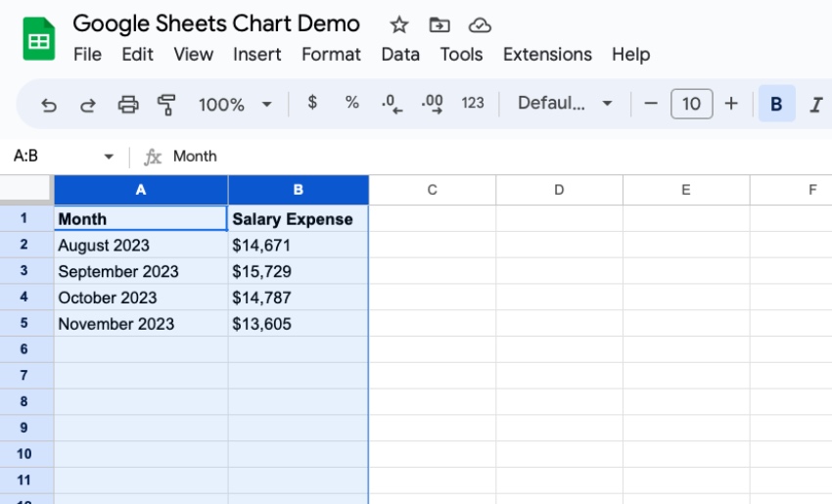Click the move to folder icon
The width and height of the screenshot is (832, 504).
coord(439,24)
